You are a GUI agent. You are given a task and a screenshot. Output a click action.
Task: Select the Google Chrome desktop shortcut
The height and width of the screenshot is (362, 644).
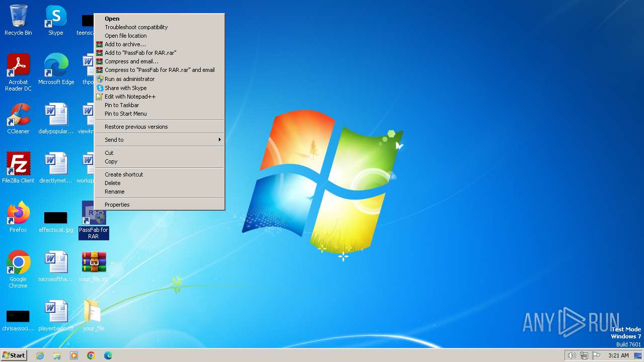[18, 269]
